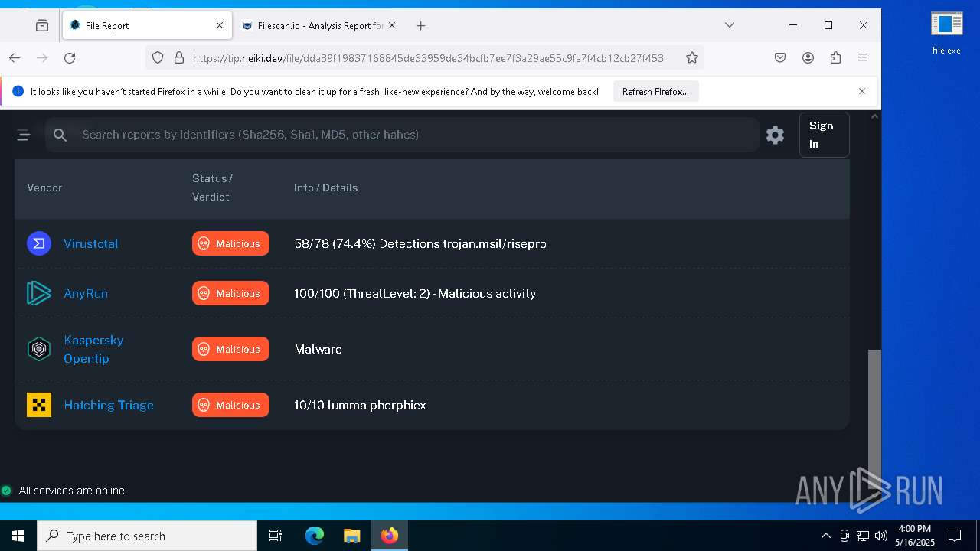
Task: Launch Microsoft Edge from taskbar
Action: point(315,536)
